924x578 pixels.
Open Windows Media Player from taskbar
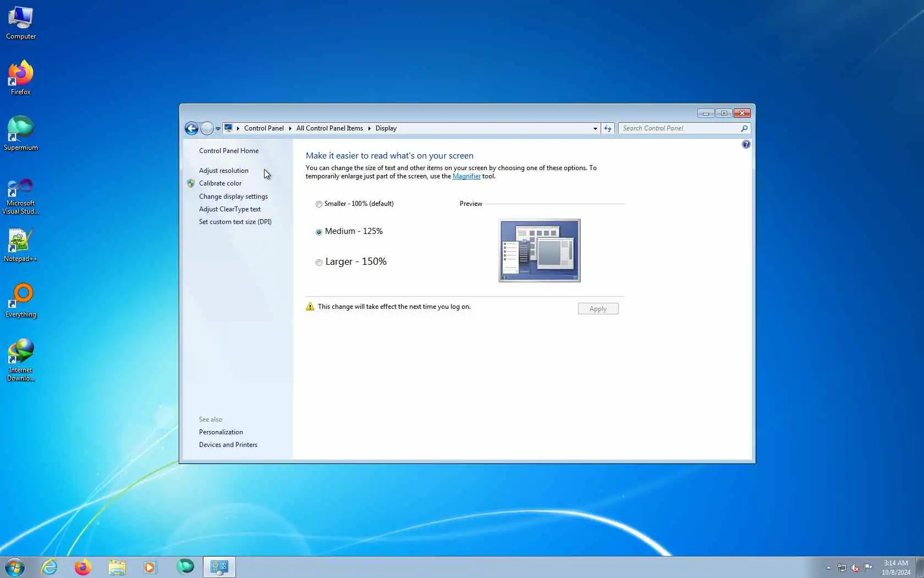coord(150,567)
